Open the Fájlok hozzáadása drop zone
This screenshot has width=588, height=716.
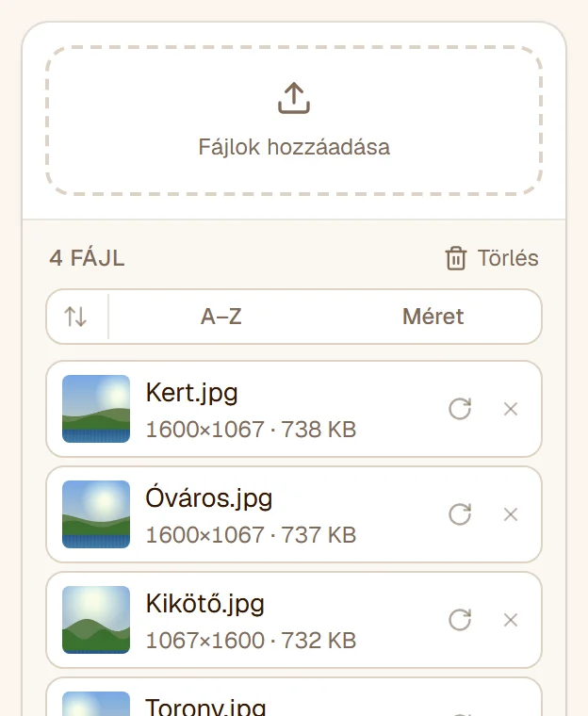(x=294, y=121)
